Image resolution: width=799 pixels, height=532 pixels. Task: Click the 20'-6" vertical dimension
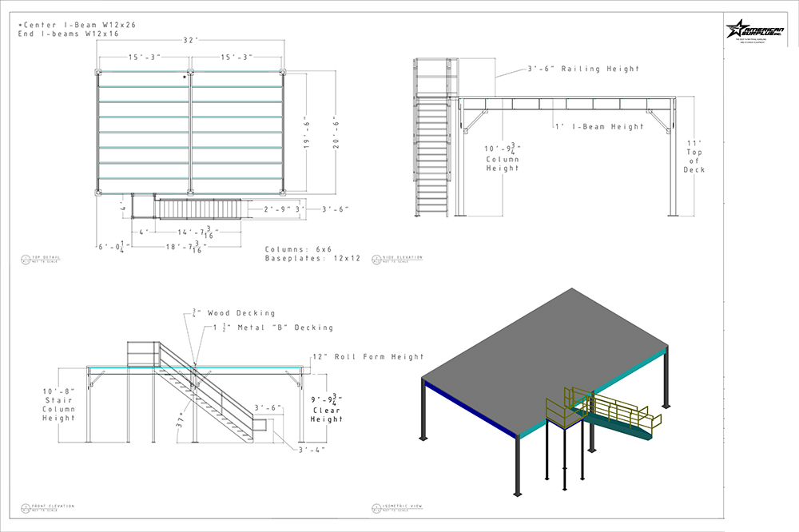tap(336, 134)
